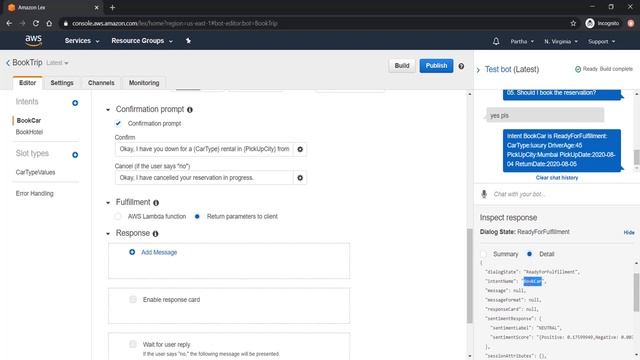
Task: Click the AWS logo home icon
Action: pos(33,40)
